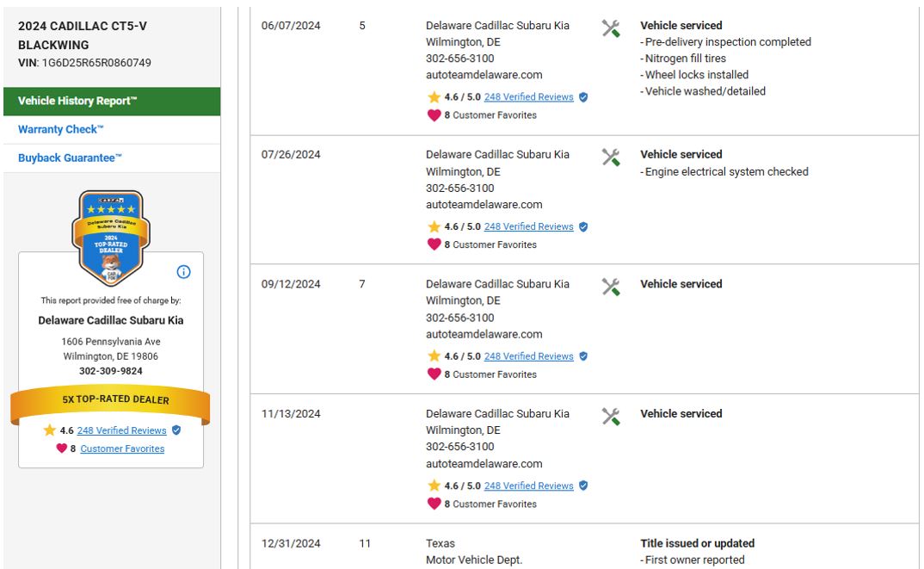Open the Vehicle History Report tab
The width and height of the screenshot is (924, 569).
(x=77, y=102)
